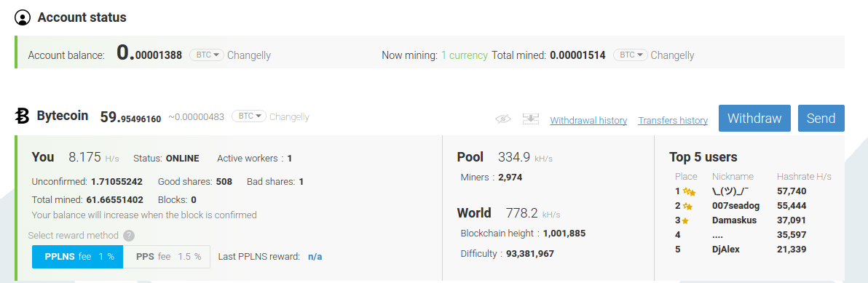
Task: Click Changelly link in Bytecoin row
Action: click(x=290, y=116)
